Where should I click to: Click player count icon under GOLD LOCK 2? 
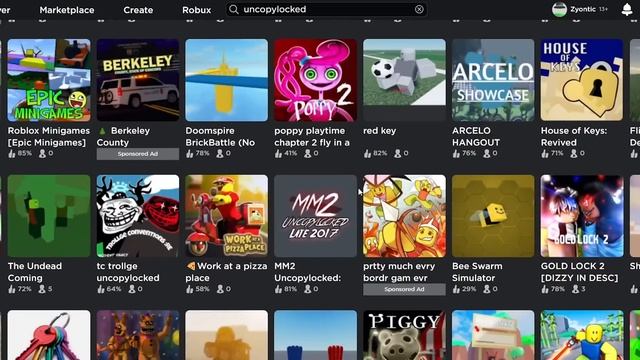pos(576,289)
